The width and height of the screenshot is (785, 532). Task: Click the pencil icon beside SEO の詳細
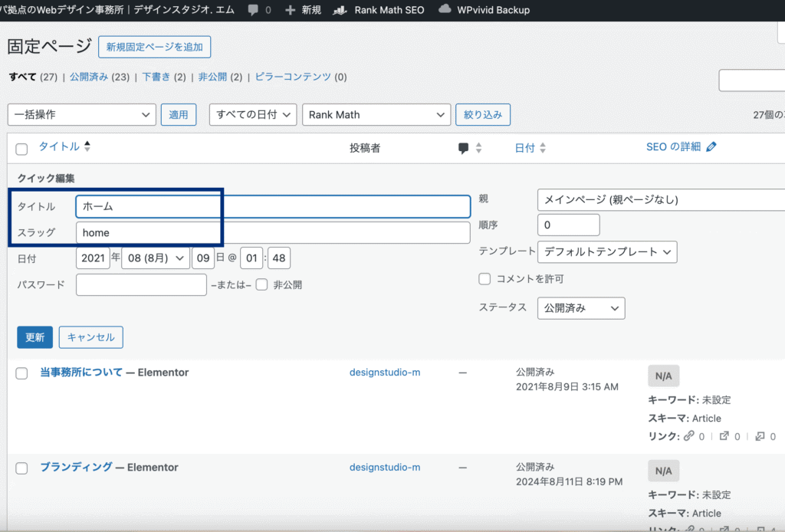click(711, 147)
